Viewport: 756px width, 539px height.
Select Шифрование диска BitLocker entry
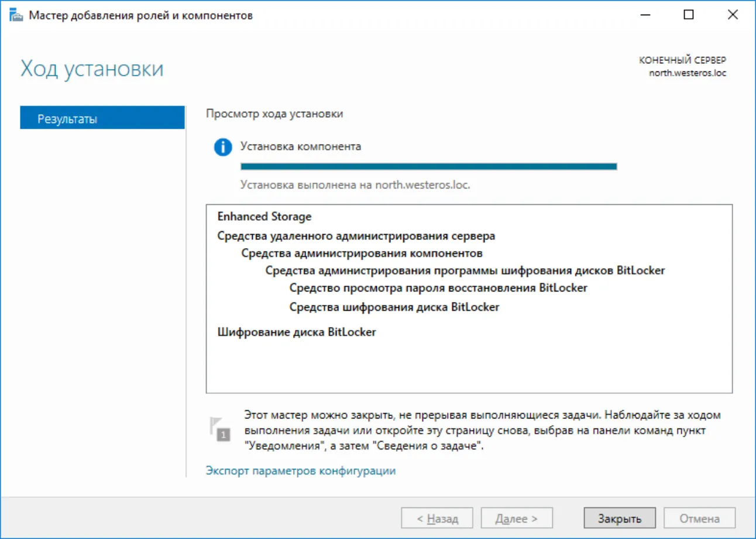[x=297, y=332]
